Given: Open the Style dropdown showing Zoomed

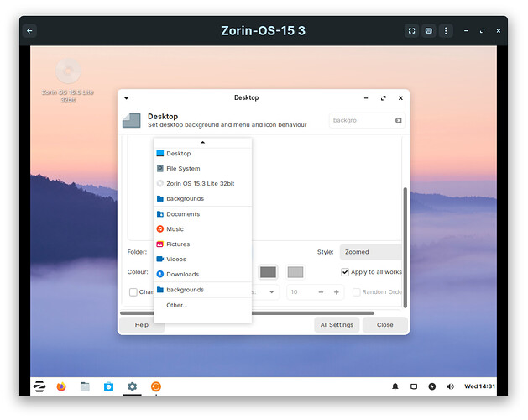Looking at the screenshot, I should pos(371,252).
